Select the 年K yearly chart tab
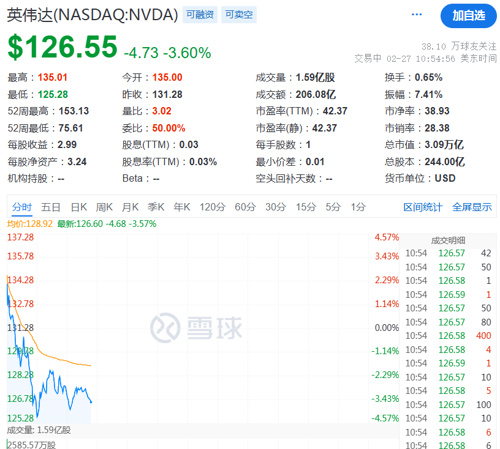 pyautogui.click(x=182, y=207)
